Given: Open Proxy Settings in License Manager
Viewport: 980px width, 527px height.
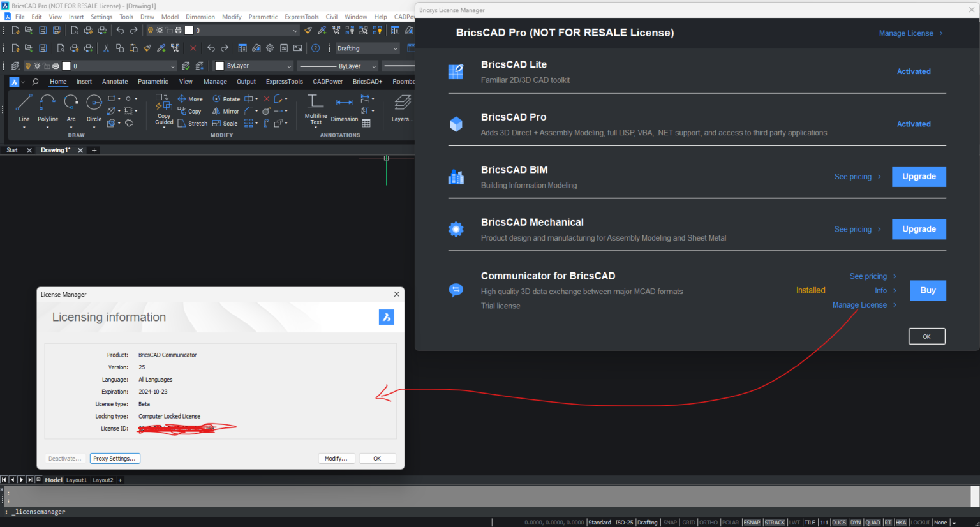Looking at the screenshot, I should point(115,458).
